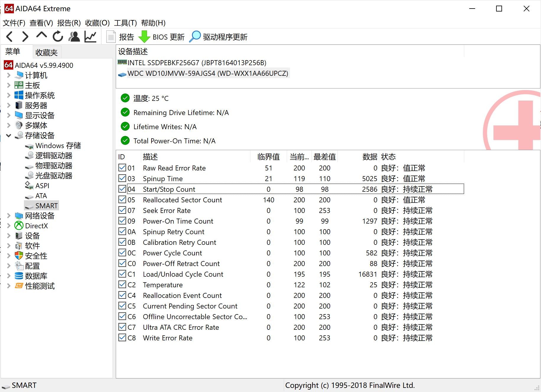Viewport: 541px width, 392px height.
Task: Click the green BIOS update arrow icon
Action: click(x=144, y=37)
